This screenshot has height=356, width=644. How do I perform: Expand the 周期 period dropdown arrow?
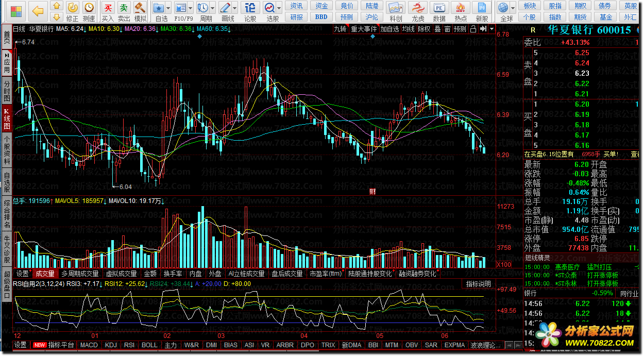coord(212,8)
